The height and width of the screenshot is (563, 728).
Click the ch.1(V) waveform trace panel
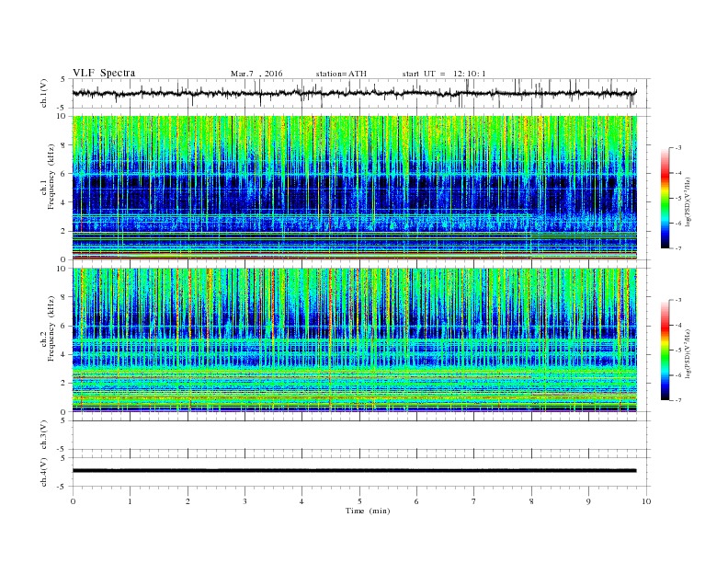coord(361,93)
